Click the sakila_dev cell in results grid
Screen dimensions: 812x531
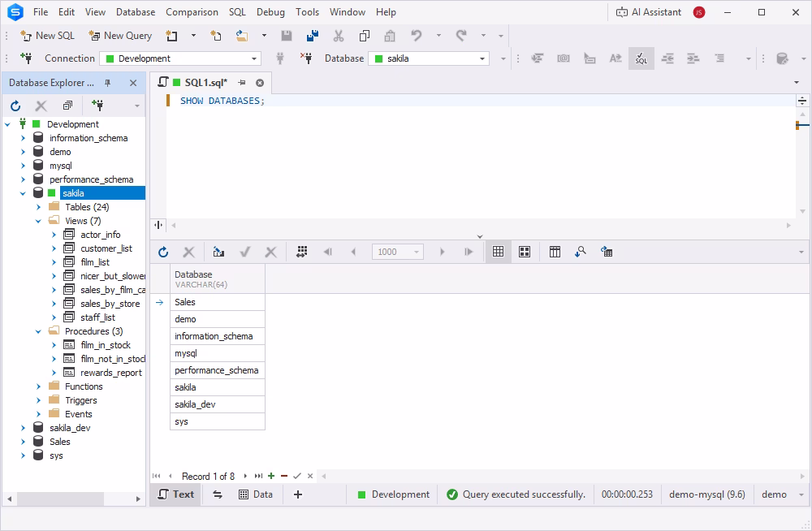tap(218, 404)
